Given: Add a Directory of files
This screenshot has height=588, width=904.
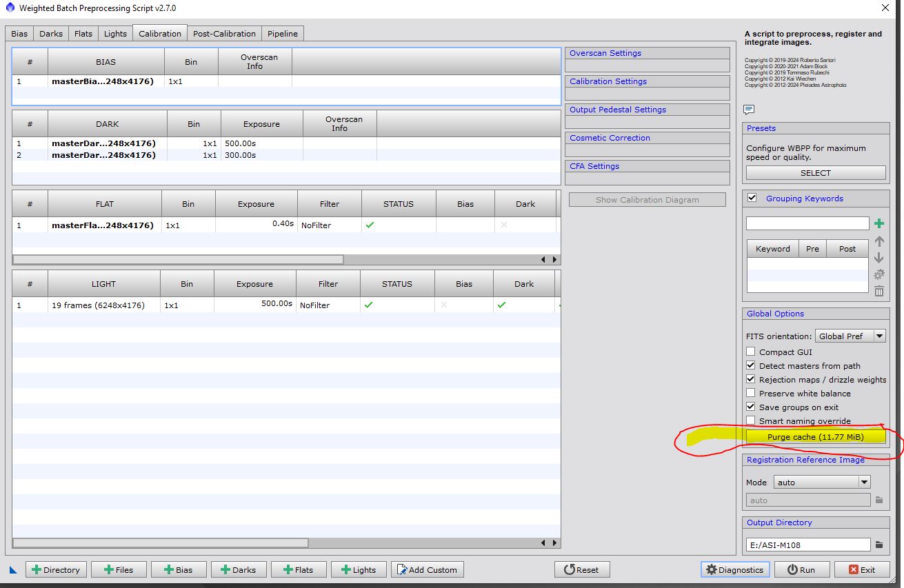Looking at the screenshot, I should [57, 569].
